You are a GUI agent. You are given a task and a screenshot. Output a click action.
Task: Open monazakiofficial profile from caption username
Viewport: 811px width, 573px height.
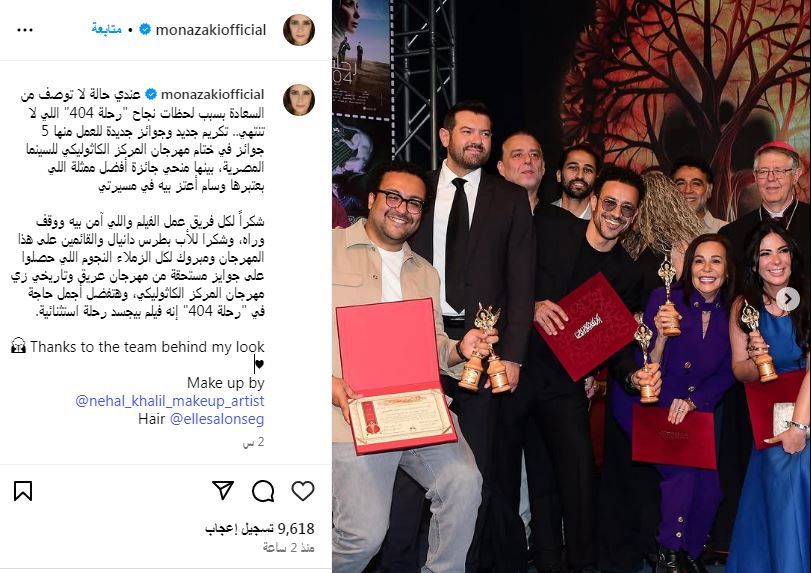[x=213, y=95]
